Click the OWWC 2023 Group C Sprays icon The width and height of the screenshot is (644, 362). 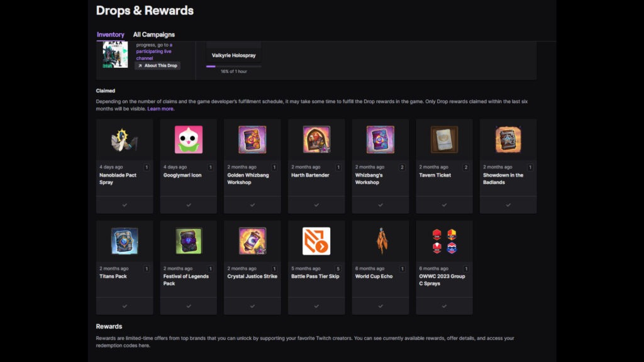coord(444,241)
